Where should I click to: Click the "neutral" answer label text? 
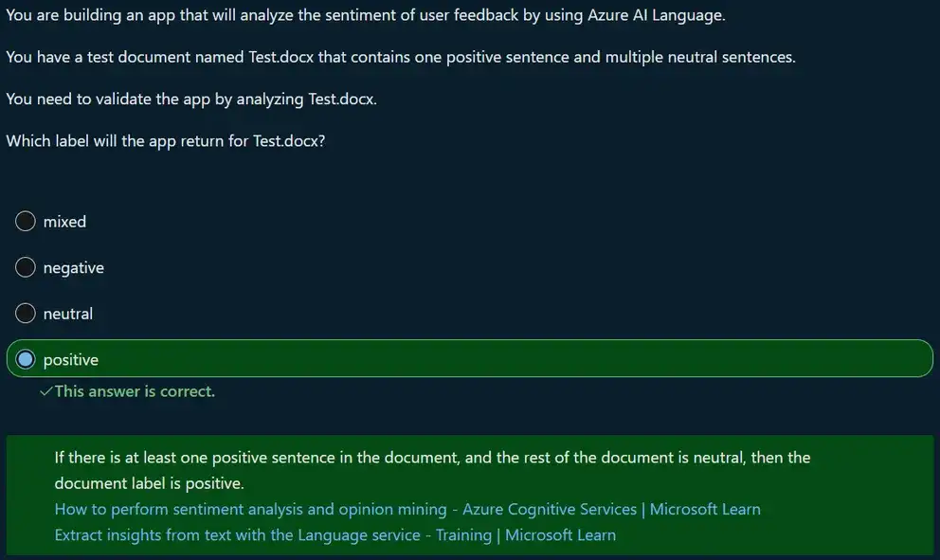coord(68,314)
